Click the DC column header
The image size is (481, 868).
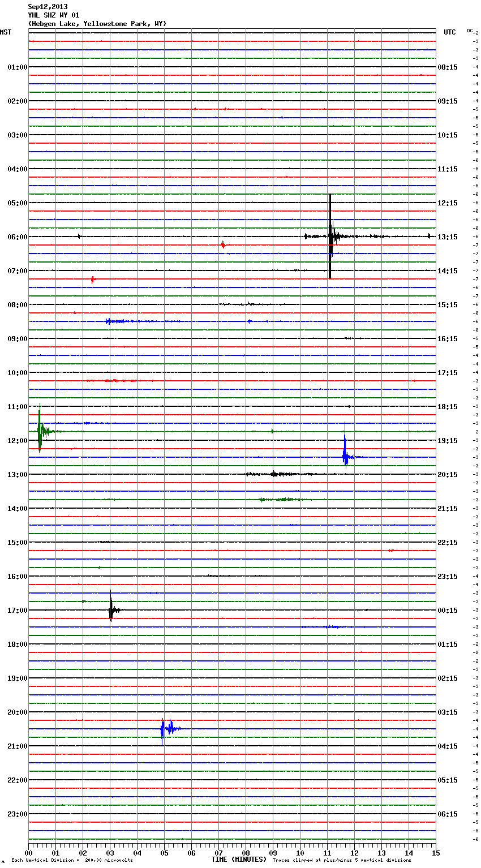[x=470, y=31]
